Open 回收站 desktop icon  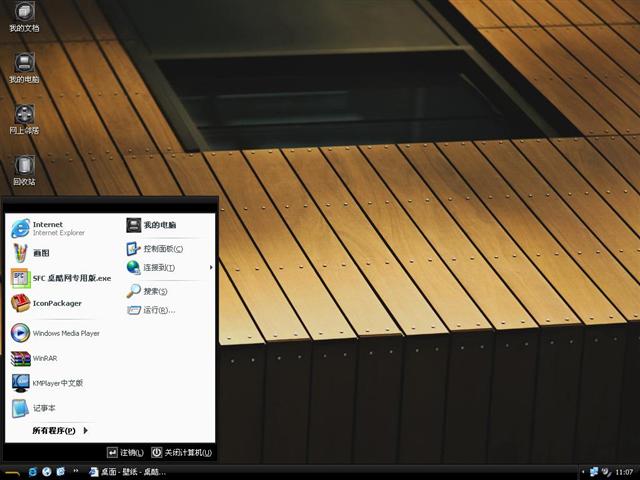coord(24,171)
